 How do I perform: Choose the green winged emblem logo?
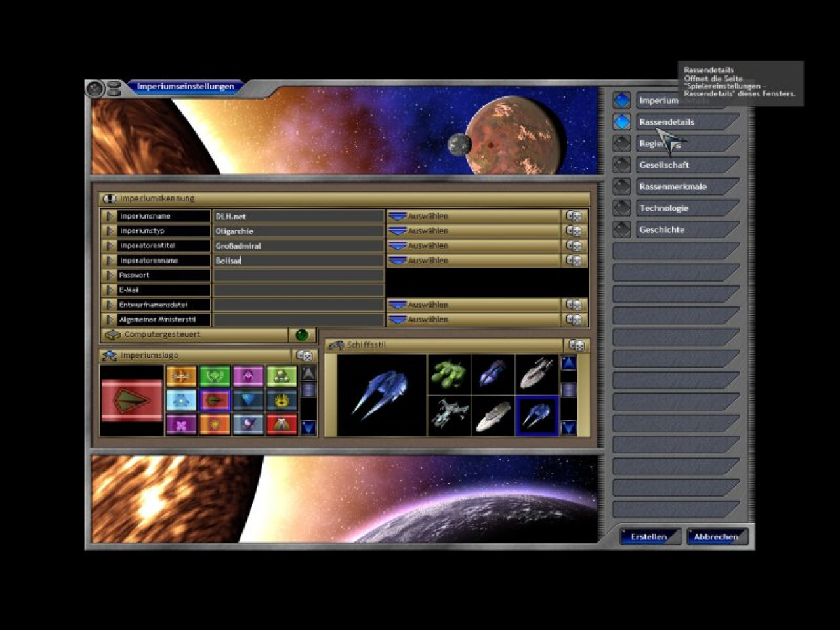tap(215, 376)
